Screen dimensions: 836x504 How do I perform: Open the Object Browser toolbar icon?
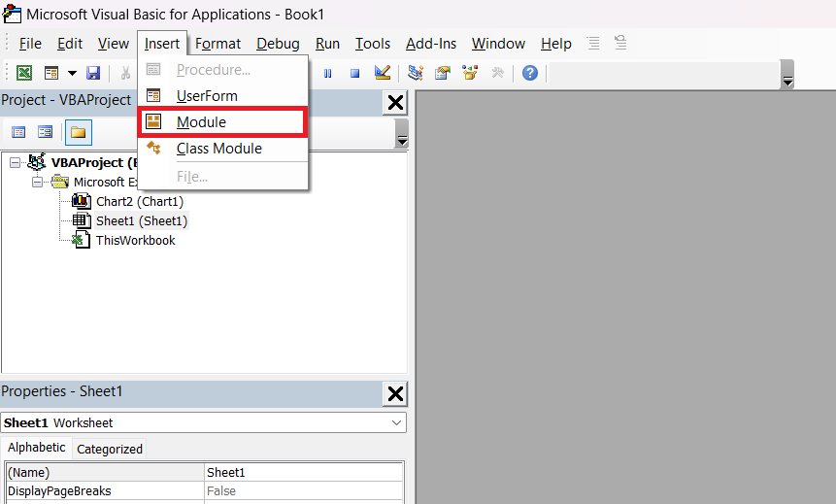[x=470, y=73]
